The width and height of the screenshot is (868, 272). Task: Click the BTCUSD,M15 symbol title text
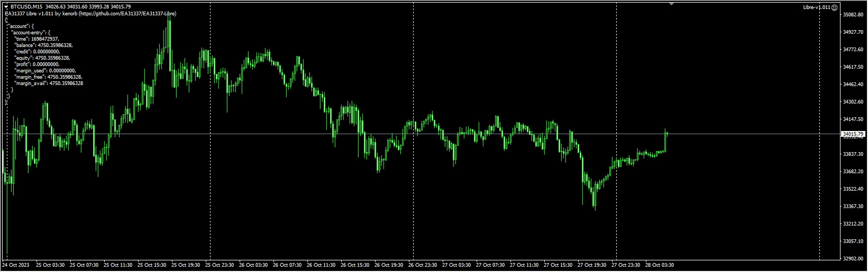point(26,6)
